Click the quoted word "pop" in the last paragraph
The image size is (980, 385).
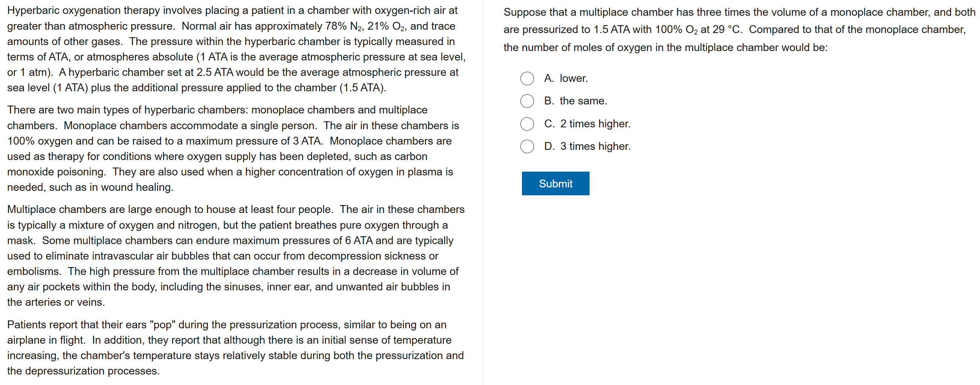pos(162,325)
